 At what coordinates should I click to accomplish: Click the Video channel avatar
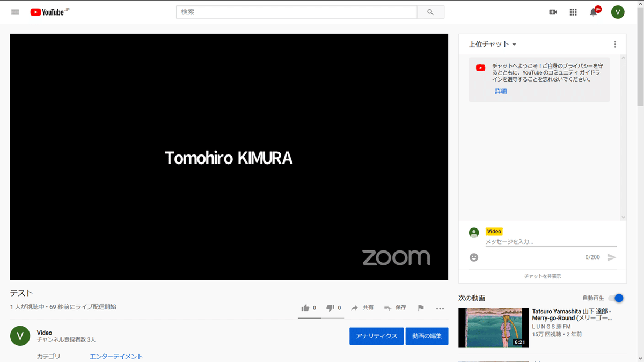20,336
